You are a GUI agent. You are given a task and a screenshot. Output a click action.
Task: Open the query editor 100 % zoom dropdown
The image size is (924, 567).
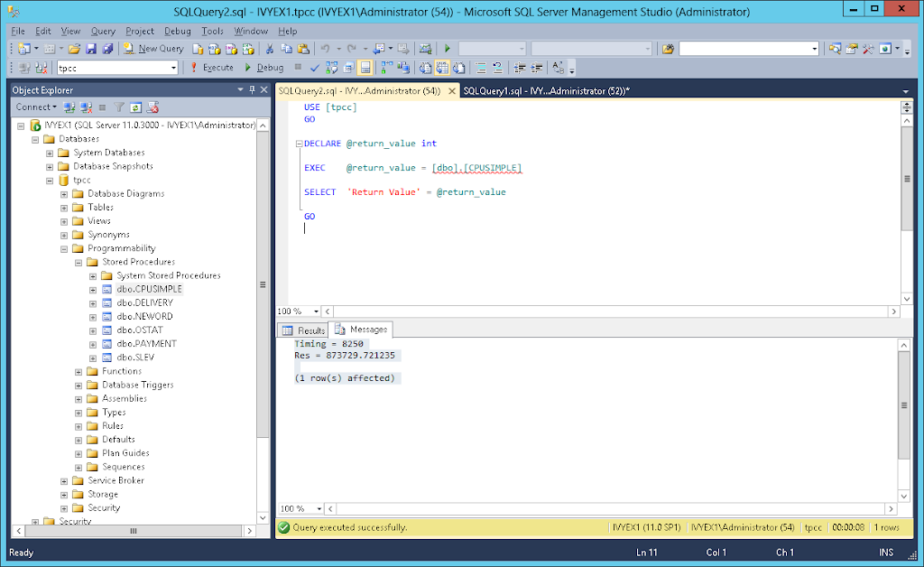pyautogui.click(x=317, y=311)
